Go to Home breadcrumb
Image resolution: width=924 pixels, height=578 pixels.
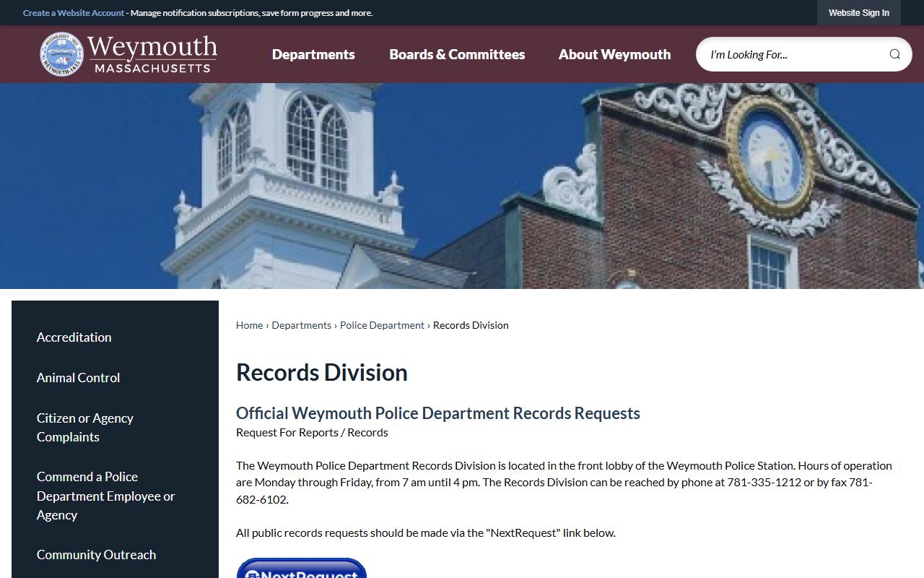point(249,325)
